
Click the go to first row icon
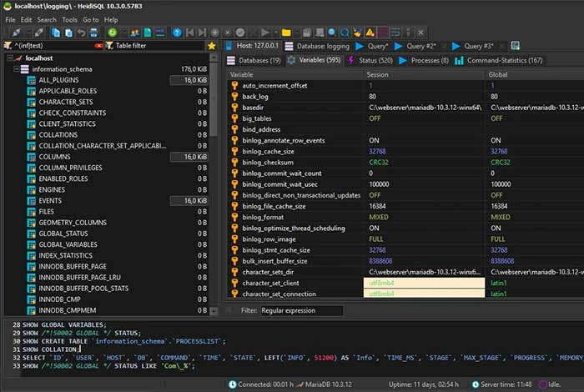pyautogui.click(x=190, y=33)
